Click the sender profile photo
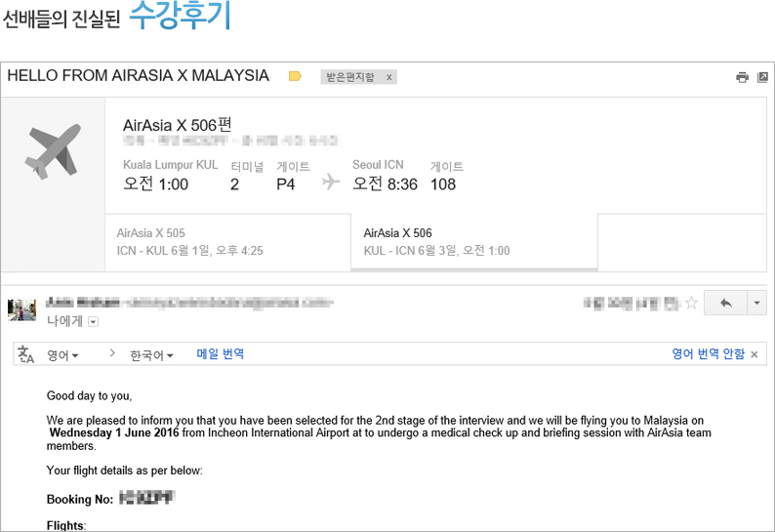The image size is (775, 532). (21, 309)
